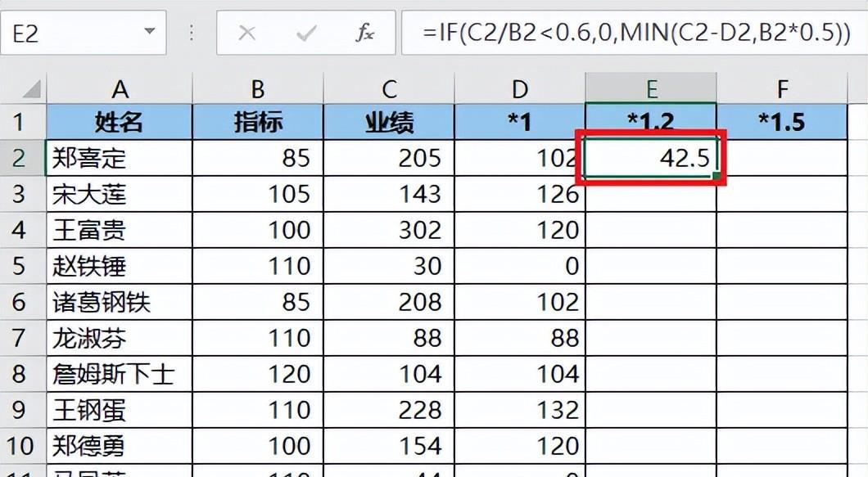Click cell E2 showing 42.5
This screenshot has height=477, width=868.
pyautogui.click(x=651, y=158)
